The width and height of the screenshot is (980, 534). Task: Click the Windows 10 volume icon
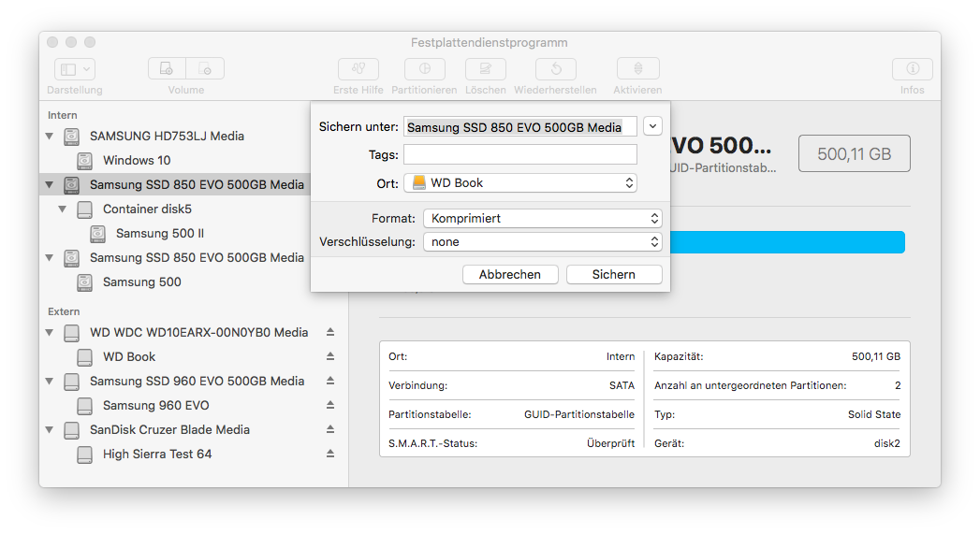coord(84,161)
